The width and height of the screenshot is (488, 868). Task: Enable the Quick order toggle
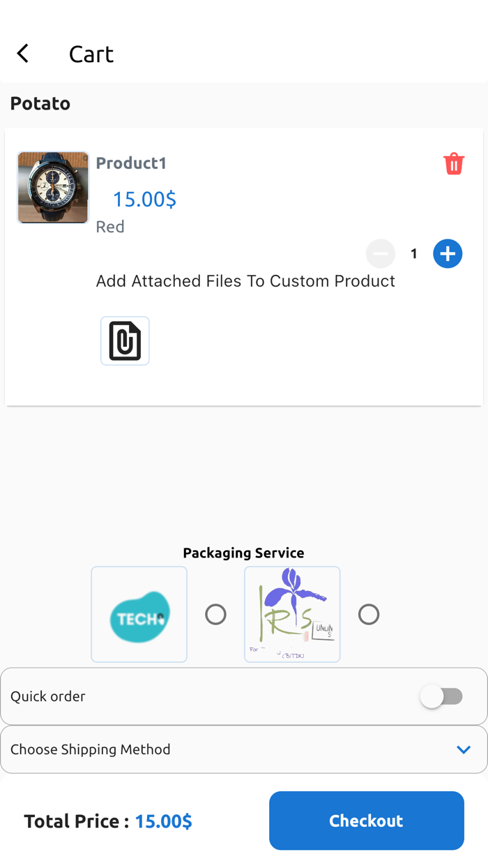coord(443,696)
